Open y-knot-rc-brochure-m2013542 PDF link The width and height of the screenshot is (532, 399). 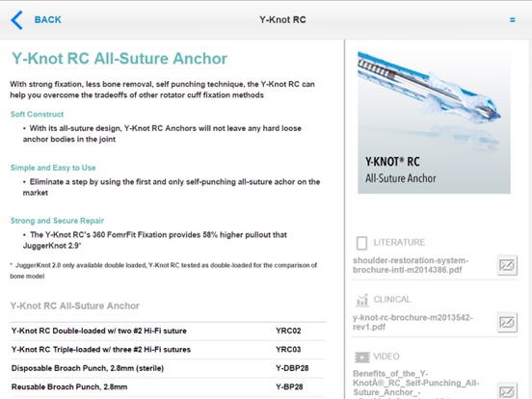click(412, 322)
